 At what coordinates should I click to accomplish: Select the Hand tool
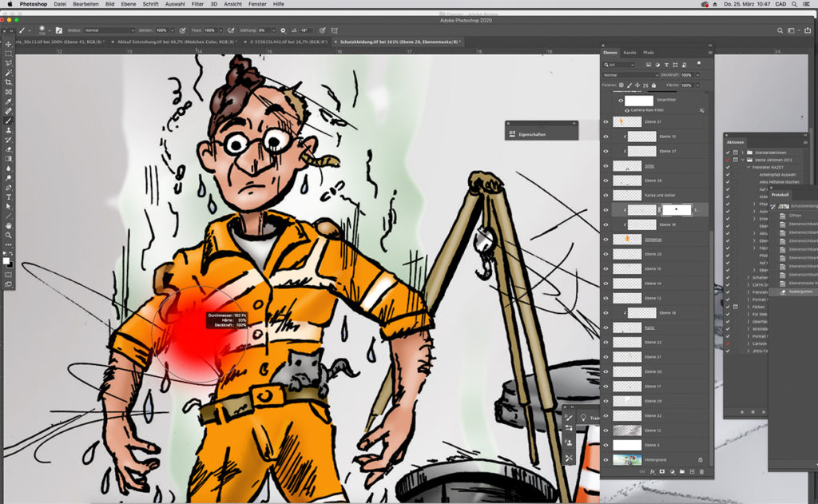[8, 225]
